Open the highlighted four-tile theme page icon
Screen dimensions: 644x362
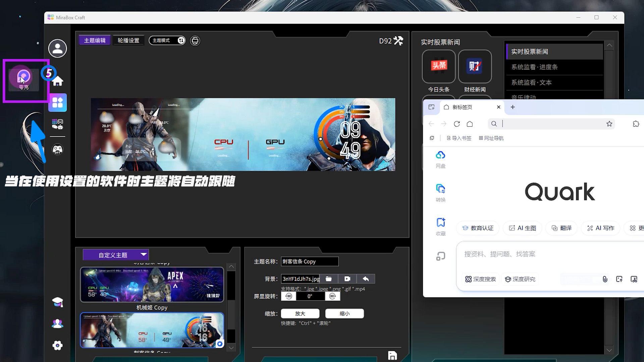coord(58,102)
